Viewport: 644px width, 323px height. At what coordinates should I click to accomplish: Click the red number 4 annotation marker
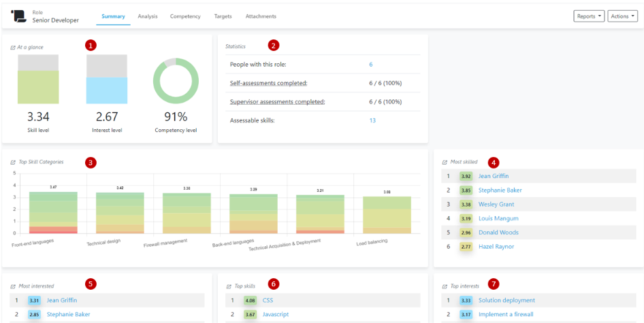494,163
